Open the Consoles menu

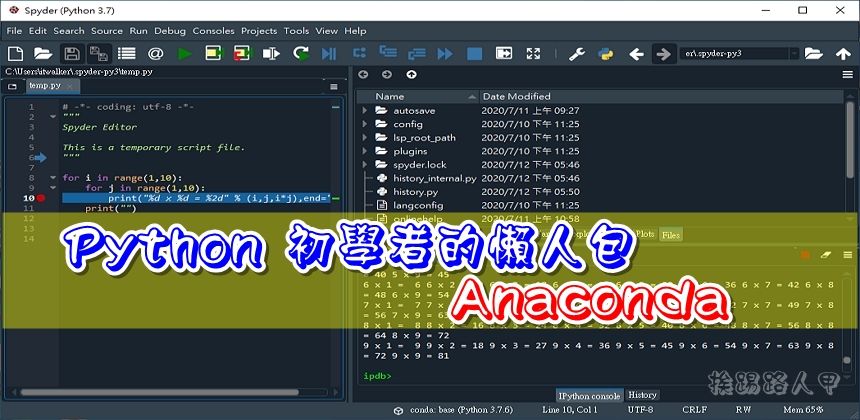click(x=213, y=31)
